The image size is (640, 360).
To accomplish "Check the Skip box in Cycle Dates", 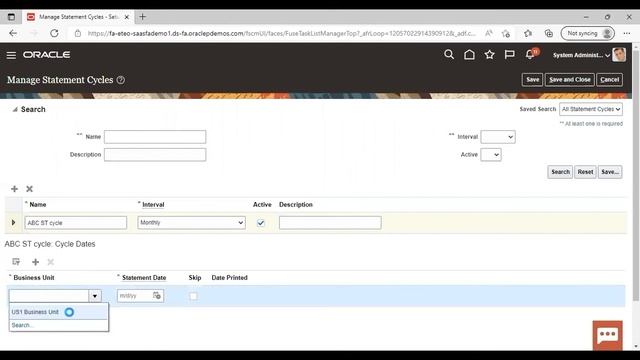I will (x=193, y=296).
